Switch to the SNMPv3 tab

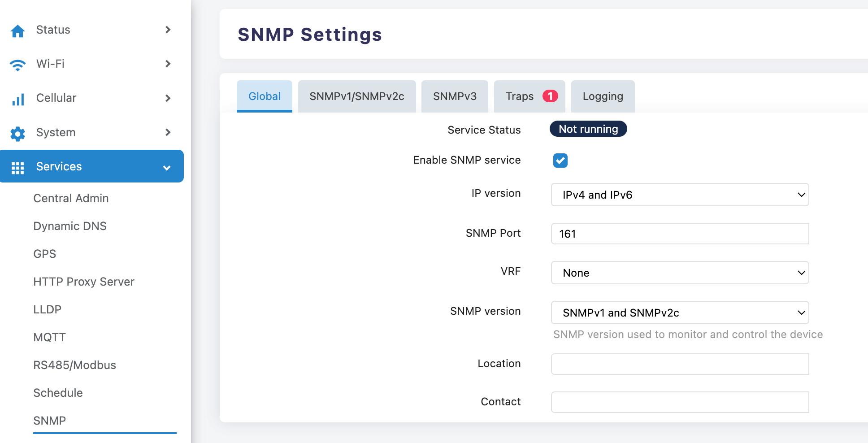pos(455,96)
